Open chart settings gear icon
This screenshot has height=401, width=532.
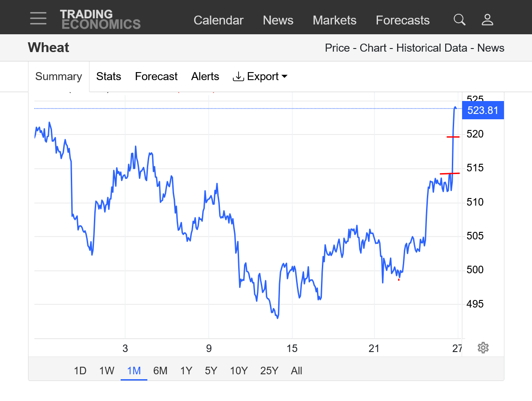point(483,348)
